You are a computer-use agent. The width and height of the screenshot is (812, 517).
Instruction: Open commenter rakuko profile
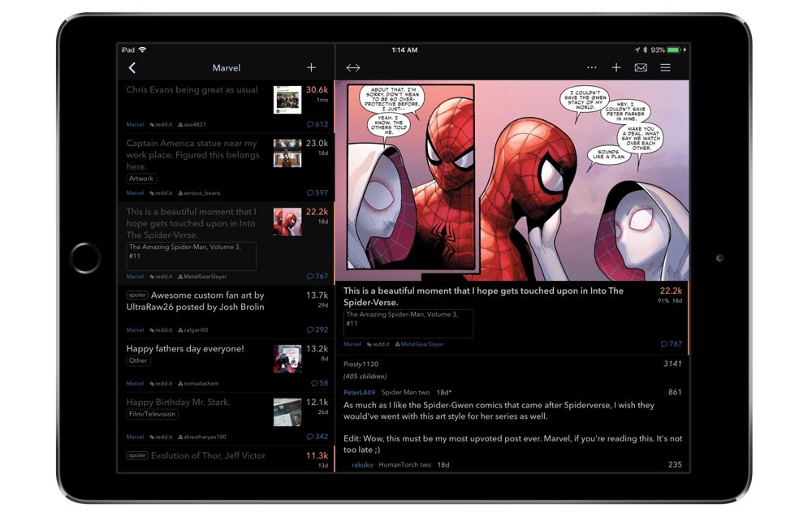(x=362, y=465)
